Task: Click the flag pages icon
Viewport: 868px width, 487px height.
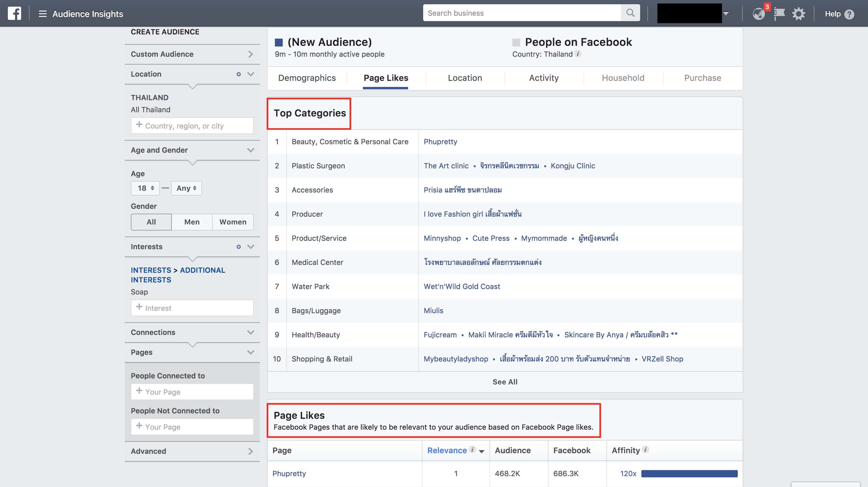Action: [779, 14]
